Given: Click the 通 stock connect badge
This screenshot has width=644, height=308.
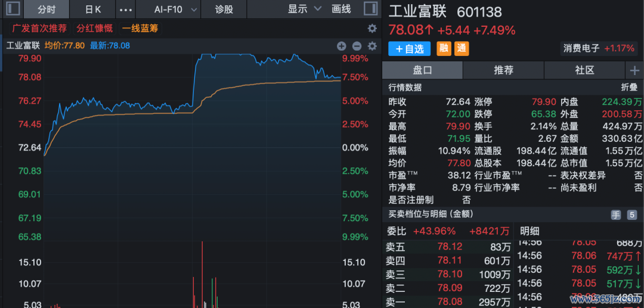Looking at the screenshot, I should (x=462, y=49).
